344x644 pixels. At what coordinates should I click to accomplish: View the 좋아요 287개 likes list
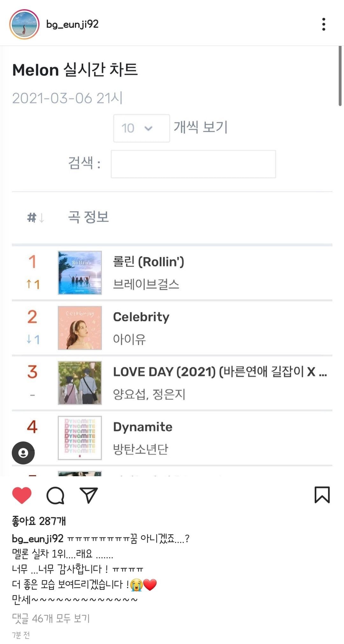coord(39,521)
